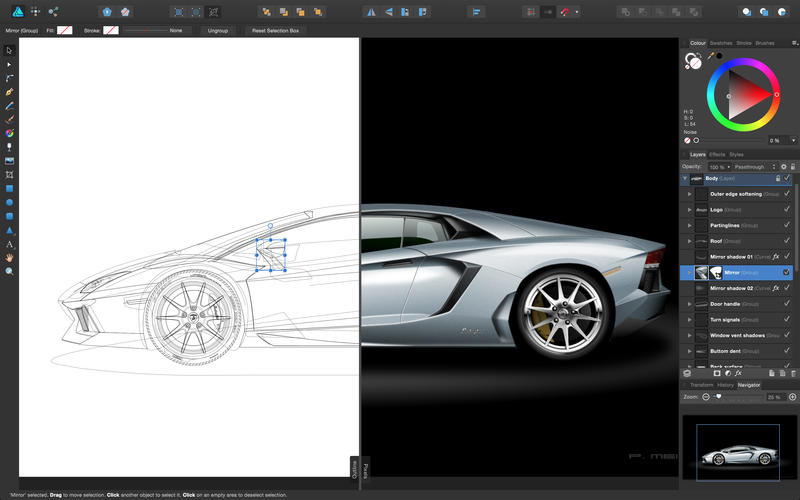Toggle visibility of Buttom dent group
Viewport: 800px width, 500px height.
click(787, 351)
